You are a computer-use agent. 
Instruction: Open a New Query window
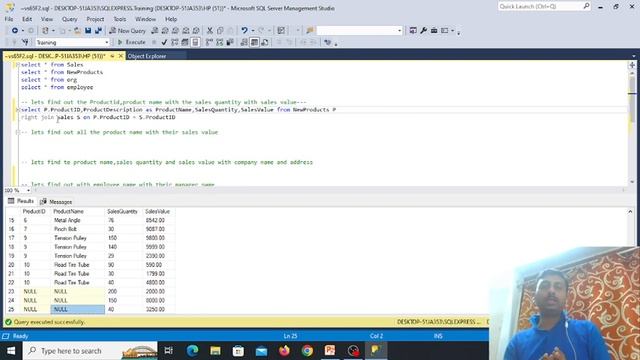click(127, 31)
